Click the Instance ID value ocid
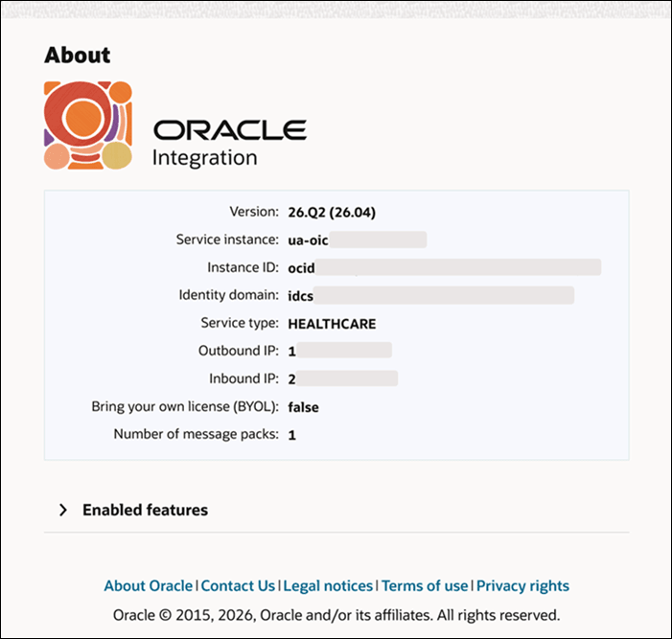Image resolution: width=672 pixels, height=639 pixels. tap(301, 268)
